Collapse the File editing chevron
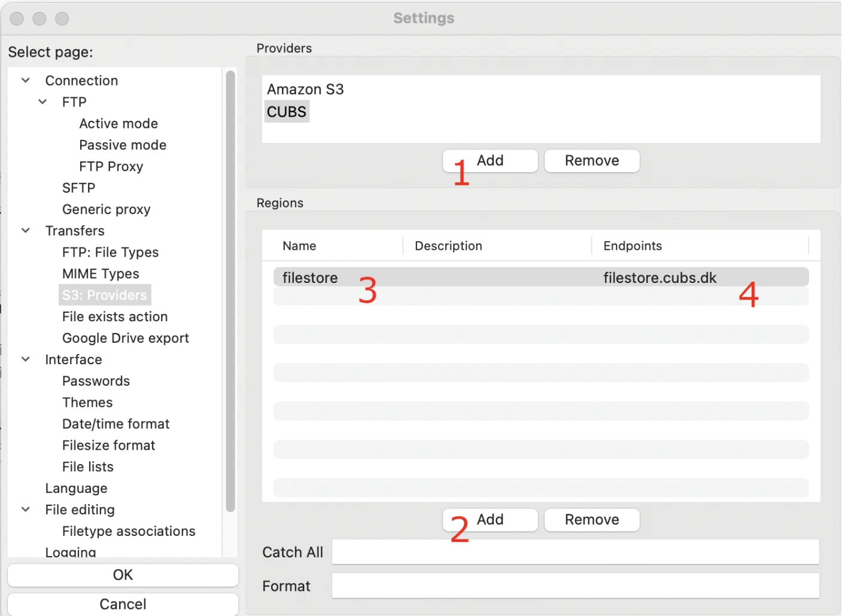Screen dimensions: 845x616 click(x=26, y=509)
